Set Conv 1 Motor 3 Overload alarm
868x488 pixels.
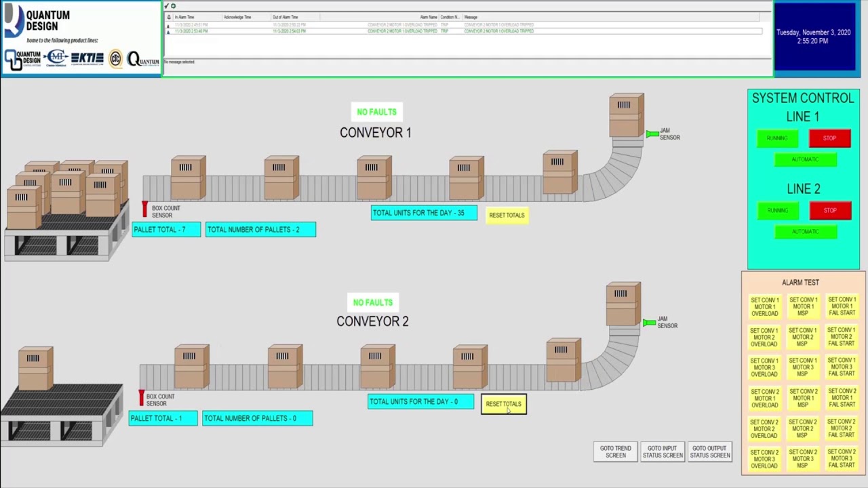click(x=764, y=367)
